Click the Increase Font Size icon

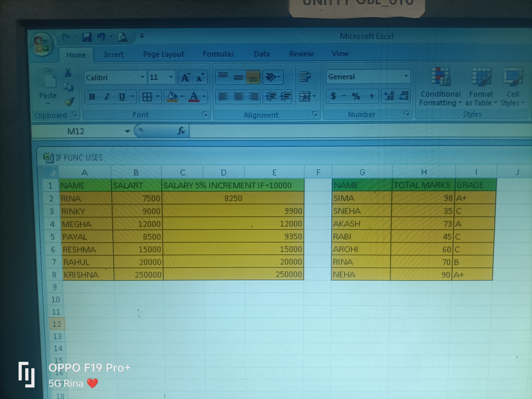click(x=185, y=77)
